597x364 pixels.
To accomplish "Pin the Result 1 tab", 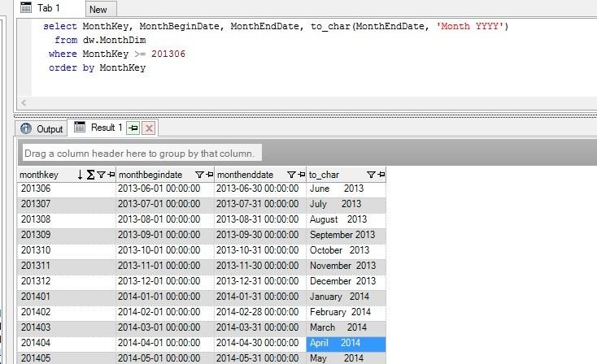I will [133, 128].
